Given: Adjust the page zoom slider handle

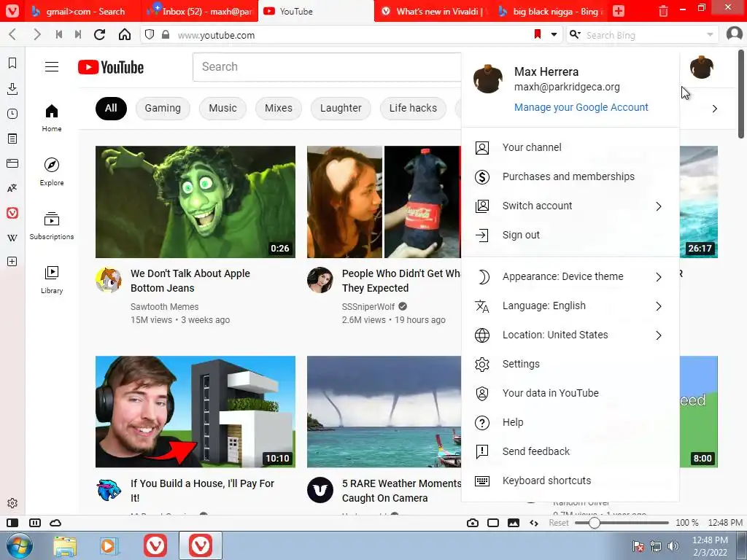Looking at the screenshot, I should point(594,523).
